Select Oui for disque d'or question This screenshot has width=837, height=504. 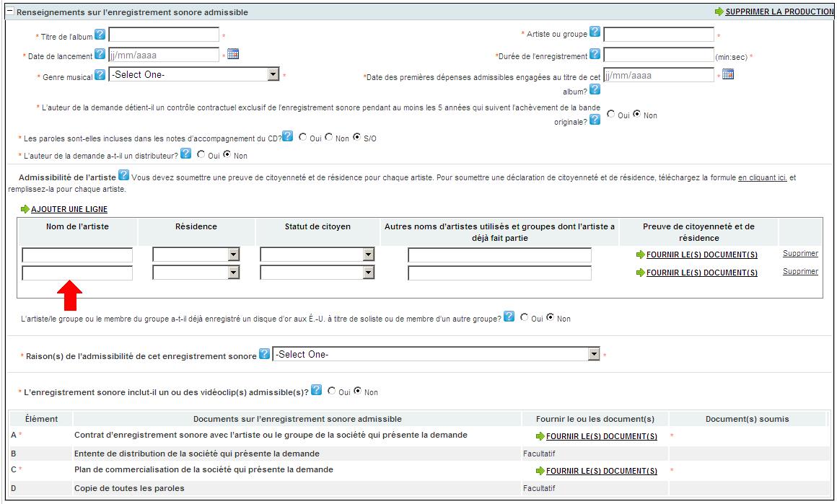click(524, 317)
